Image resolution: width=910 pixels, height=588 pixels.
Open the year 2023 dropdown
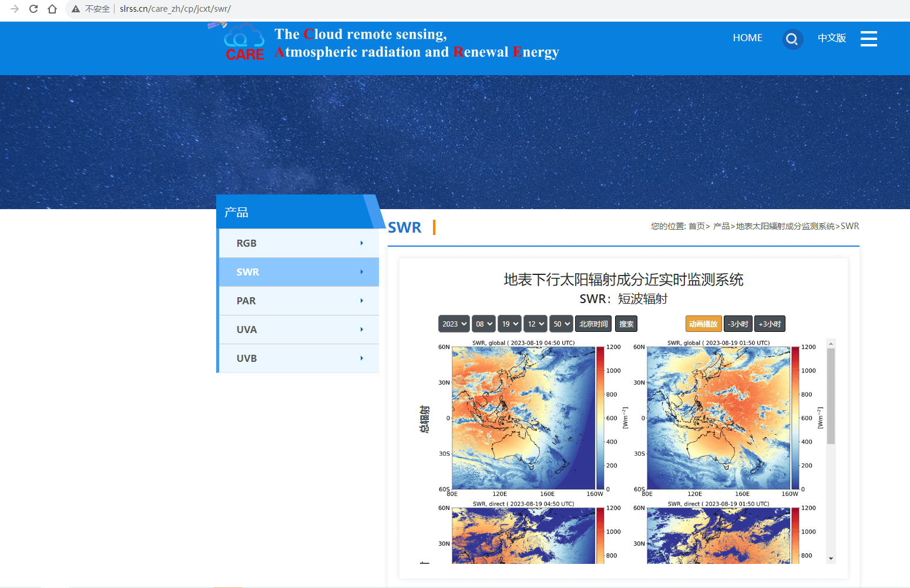[x=454, y=324]
